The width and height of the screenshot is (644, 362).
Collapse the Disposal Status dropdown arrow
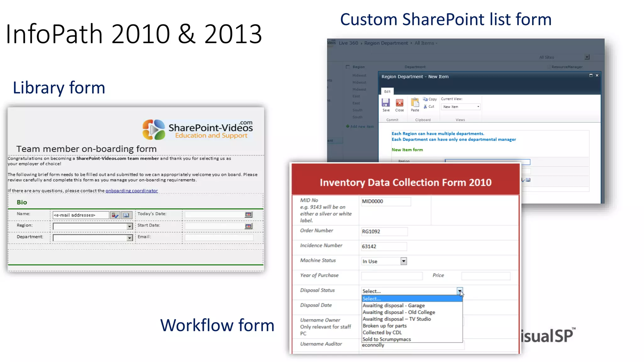point(460,291)
